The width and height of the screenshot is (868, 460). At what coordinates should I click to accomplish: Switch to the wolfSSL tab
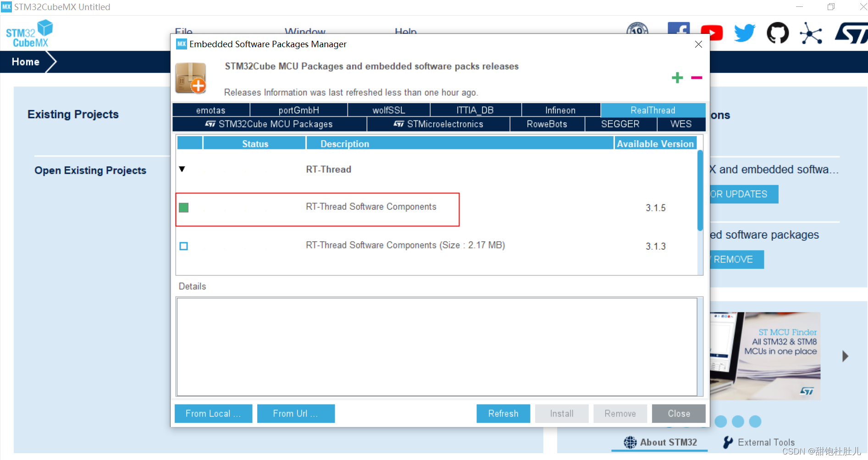pyautogui.click(x=389, y=110)
